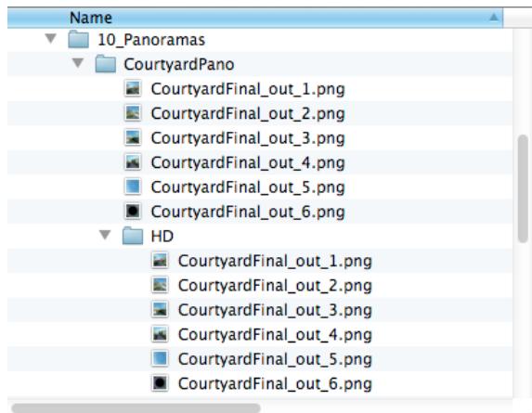Select CourtyardFinal_out_5.png filename under HD
This screenshot has height=413, width=532.
(x=275, y=359)
